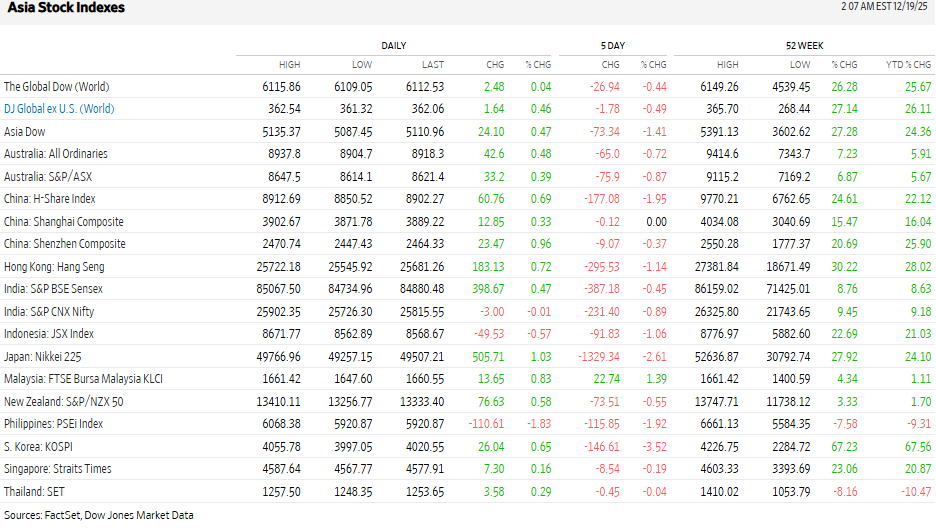
Task: Click Indonesia daily change -49.53
Action: click(489, 334)
